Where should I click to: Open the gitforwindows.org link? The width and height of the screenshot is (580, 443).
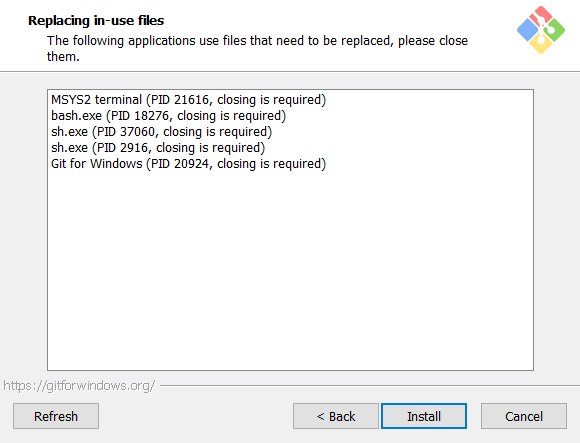pyautogui.click(x=79, y=386)
